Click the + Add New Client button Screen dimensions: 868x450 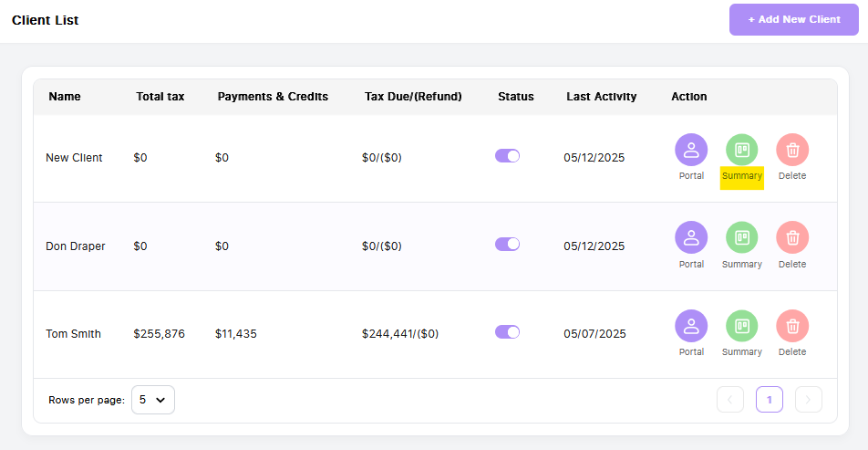pos(794,19)
